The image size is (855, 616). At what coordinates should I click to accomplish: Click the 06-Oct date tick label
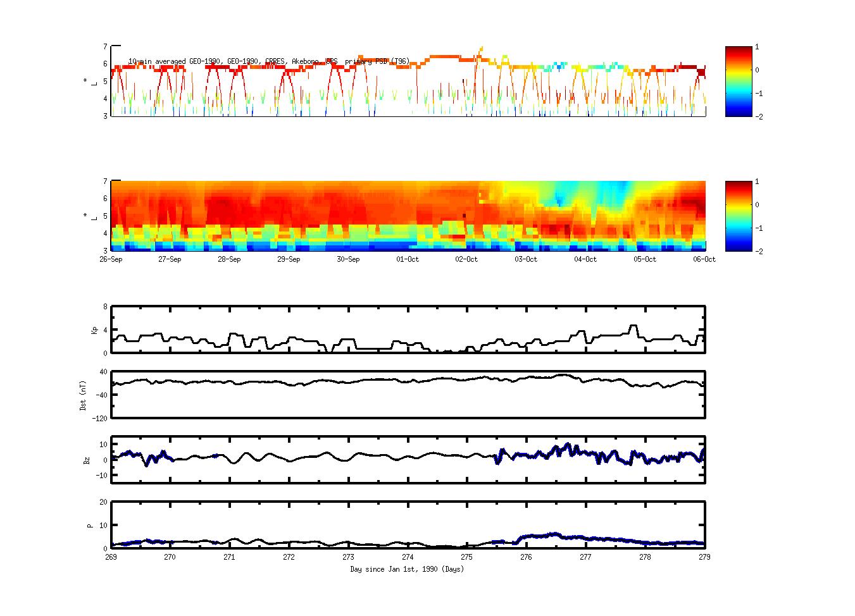(x=704, y=259)
